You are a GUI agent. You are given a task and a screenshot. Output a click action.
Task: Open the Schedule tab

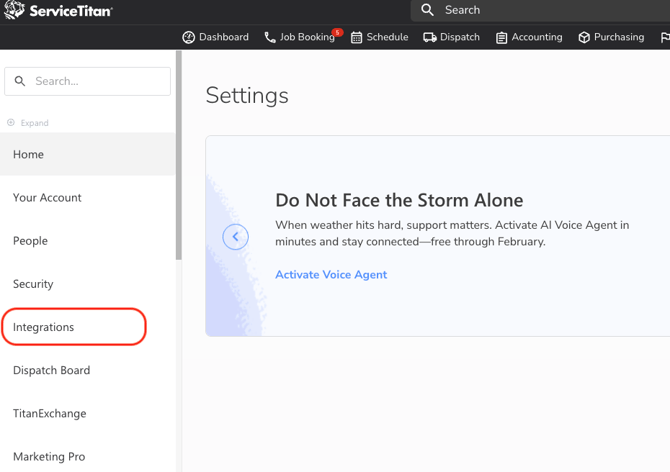coord(379,37)
